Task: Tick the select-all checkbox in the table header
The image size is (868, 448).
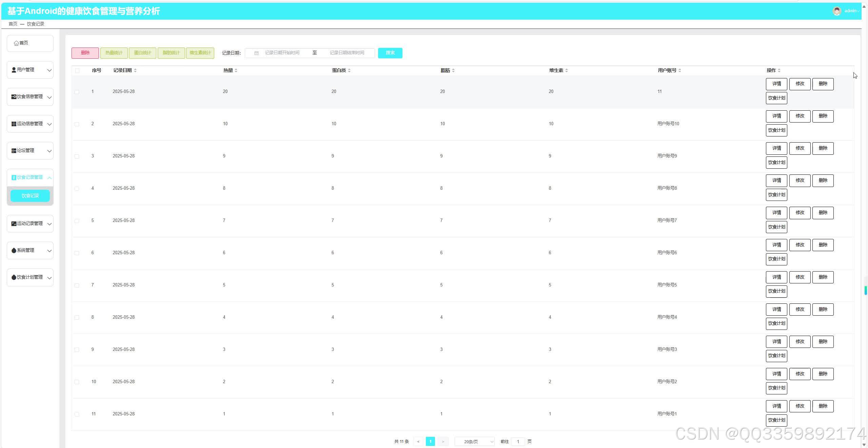Action: pos(77,71)
